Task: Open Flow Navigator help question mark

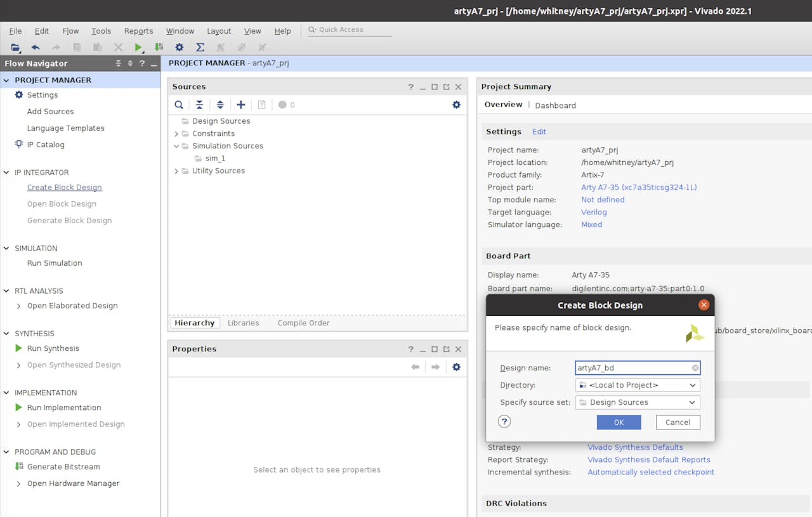Action: click(x=142, y=63)
